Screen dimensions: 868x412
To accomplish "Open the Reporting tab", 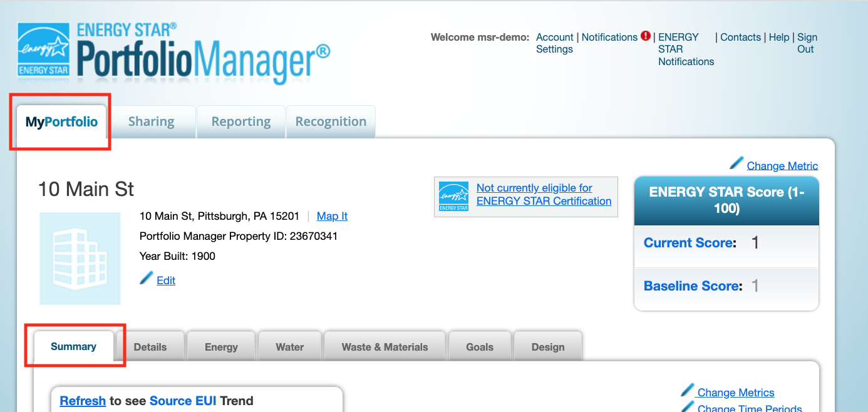I will (x=241, y=121).
